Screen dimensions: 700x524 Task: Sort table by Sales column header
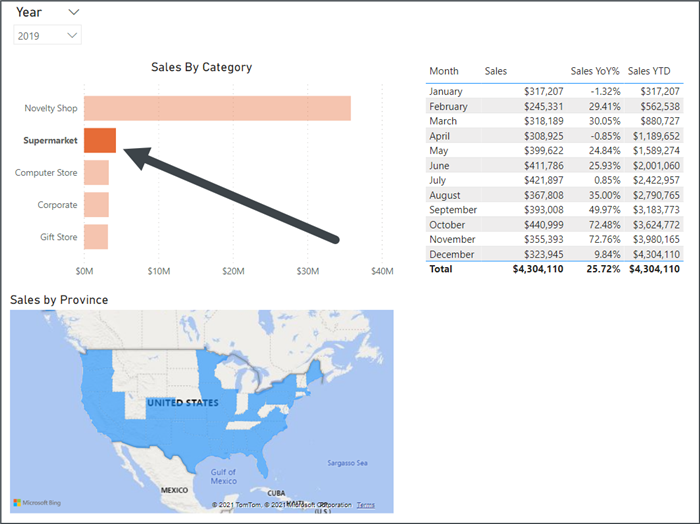(496, 71)
